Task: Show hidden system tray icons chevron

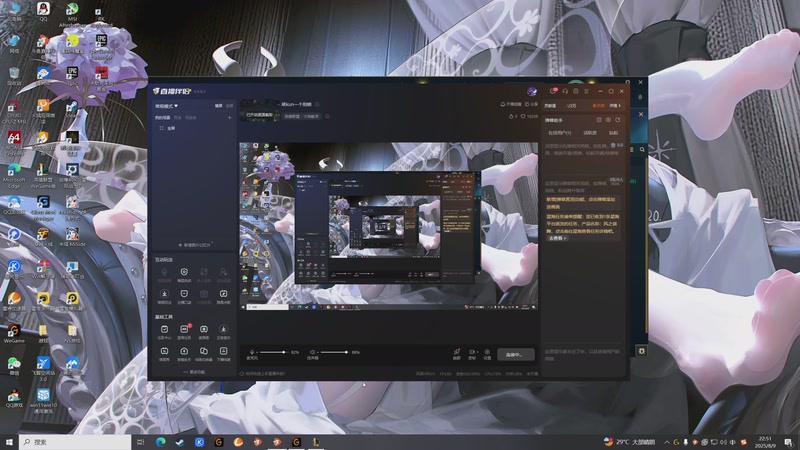Action: click(667, 442)
